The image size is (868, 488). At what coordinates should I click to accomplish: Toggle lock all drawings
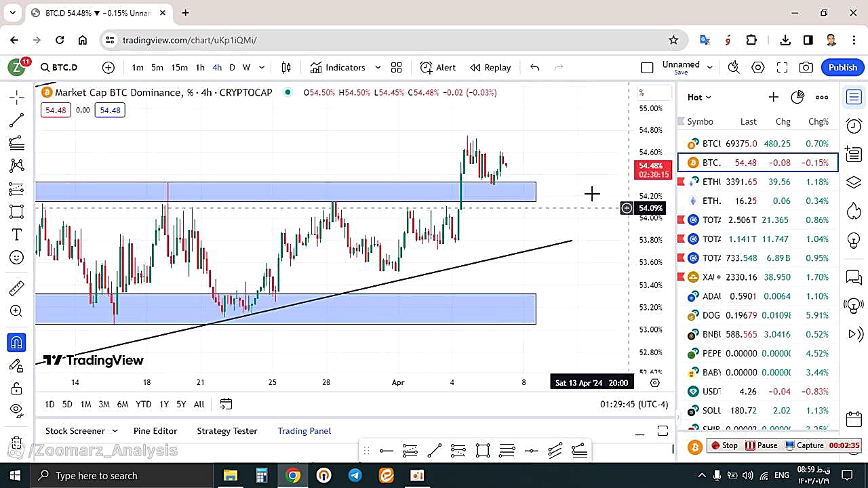(x=17, y=388)
